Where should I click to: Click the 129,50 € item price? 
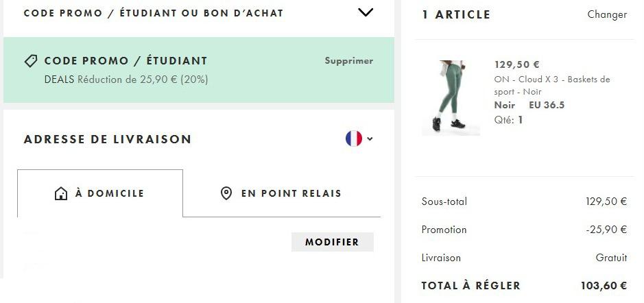(x=516, y=64)
